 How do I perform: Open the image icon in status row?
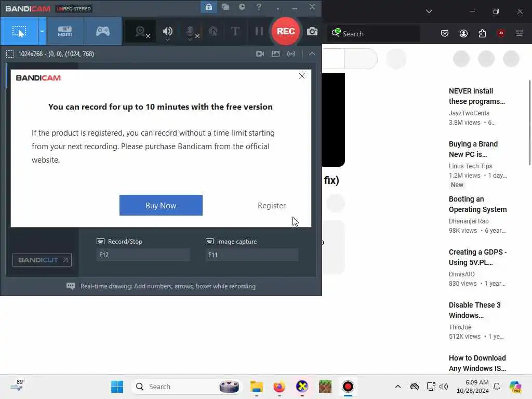pos(275,54)
